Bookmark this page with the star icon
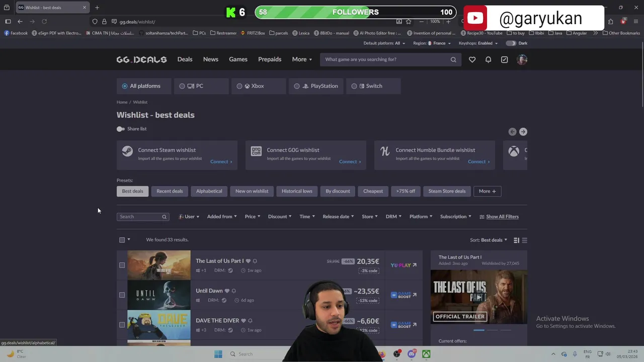The width and height of the screenshot is (644, 362). (x=409, y=22)
